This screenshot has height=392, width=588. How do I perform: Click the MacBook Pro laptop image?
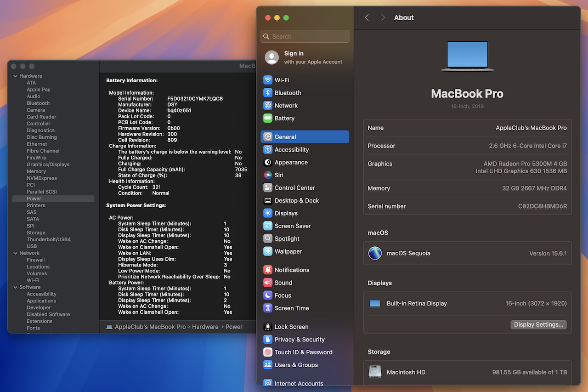(x=467, y=56)
